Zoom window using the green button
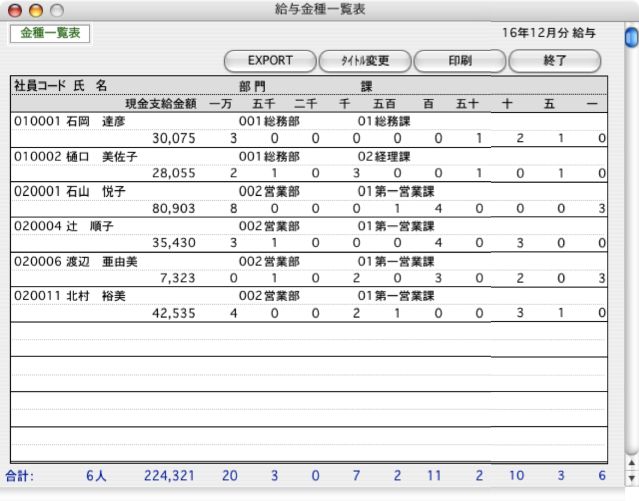639x501 pixels. 51,10
